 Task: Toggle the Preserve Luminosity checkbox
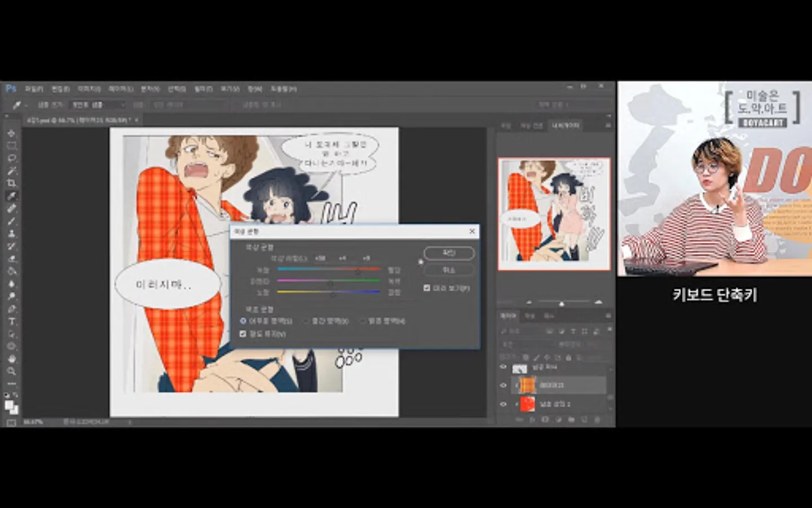click(x=243, y=334)
